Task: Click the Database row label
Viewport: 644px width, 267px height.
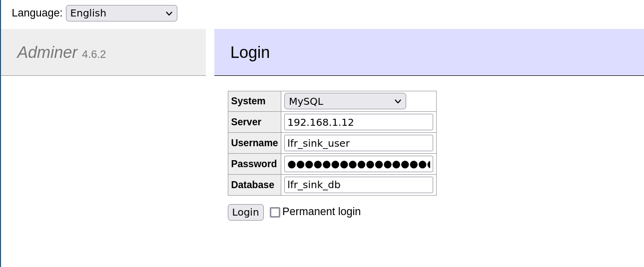Action: point(252,185)
